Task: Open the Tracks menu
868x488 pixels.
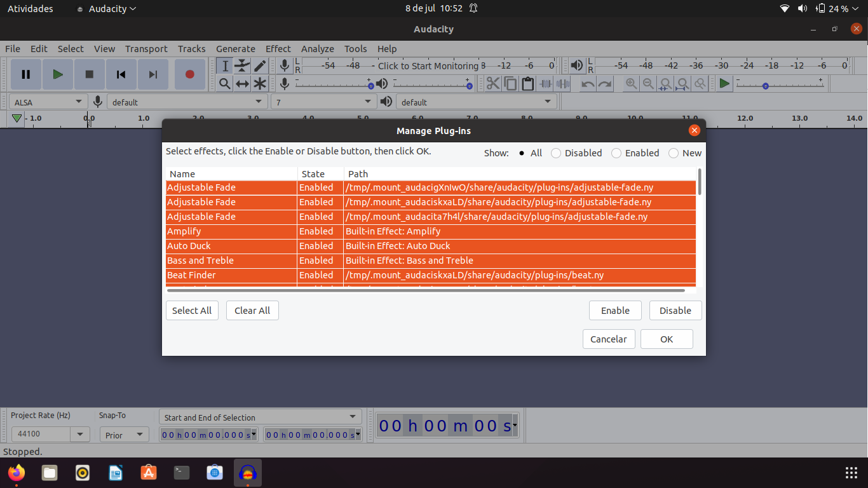Action: pos(191,49)
